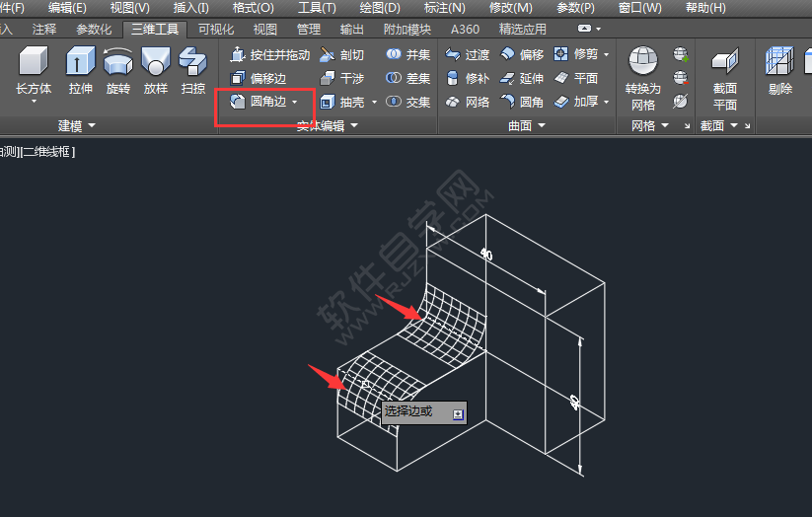Click 转换为网格 convert to mesh

tap(643, 78)
